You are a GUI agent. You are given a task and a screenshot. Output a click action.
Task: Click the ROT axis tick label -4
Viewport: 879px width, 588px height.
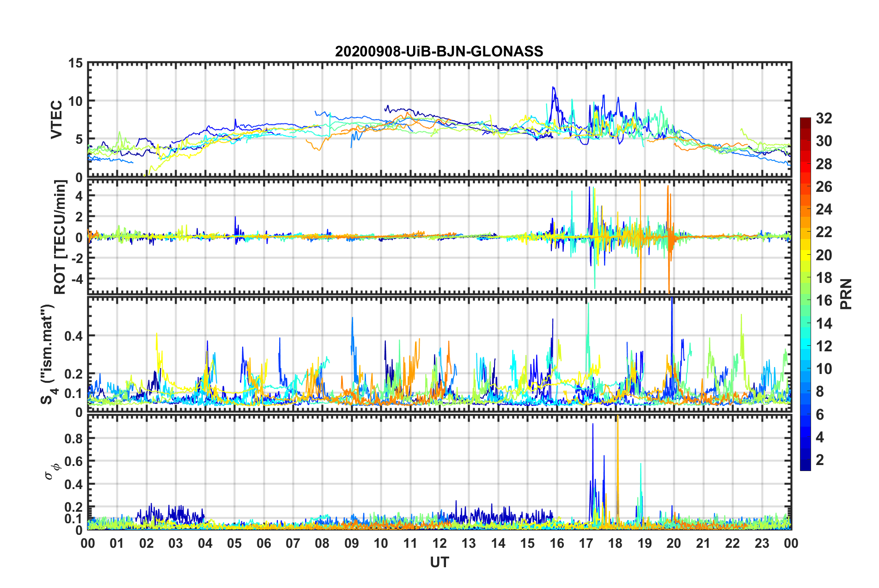point(77,279)
